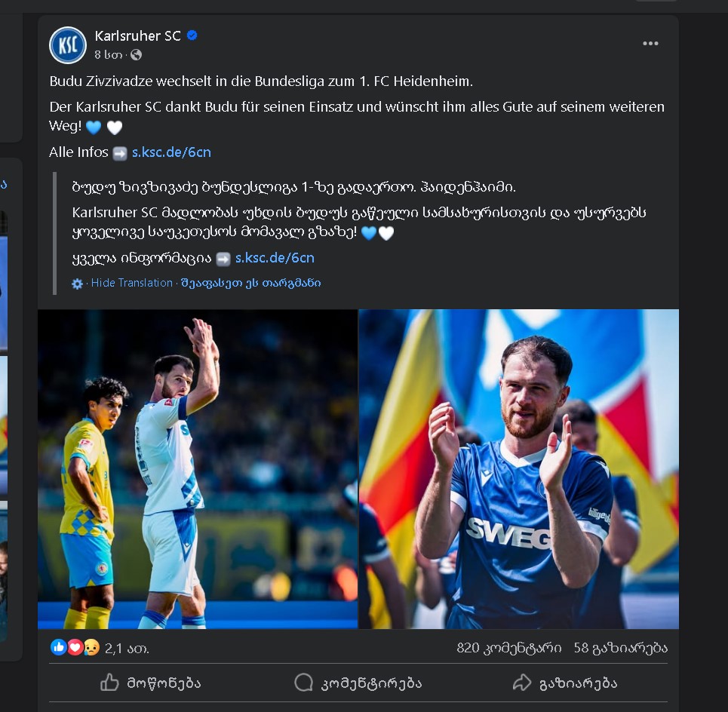
Task: Click the verified badge next to Karlsruher SC
Action: (x=192, y=35)
